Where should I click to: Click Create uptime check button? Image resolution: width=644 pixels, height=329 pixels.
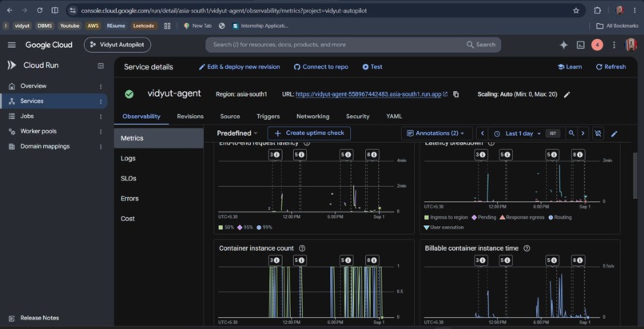(308, 133)
